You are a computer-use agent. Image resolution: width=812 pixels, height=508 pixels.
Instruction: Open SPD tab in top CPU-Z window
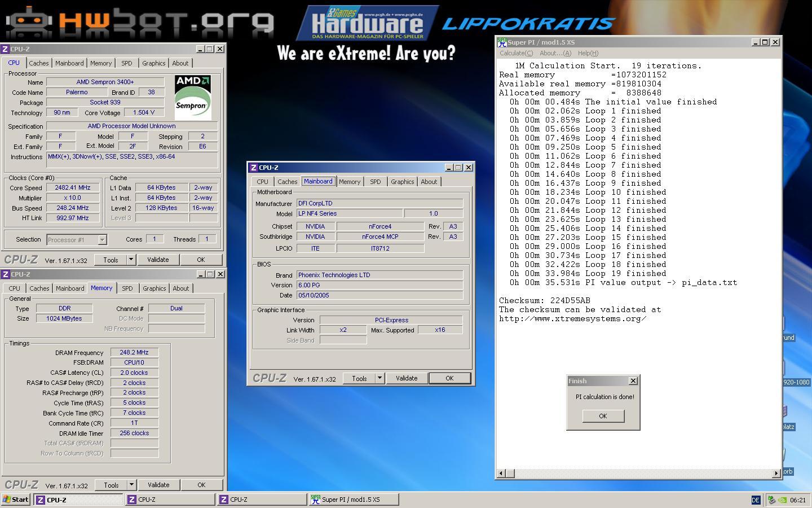127,63
